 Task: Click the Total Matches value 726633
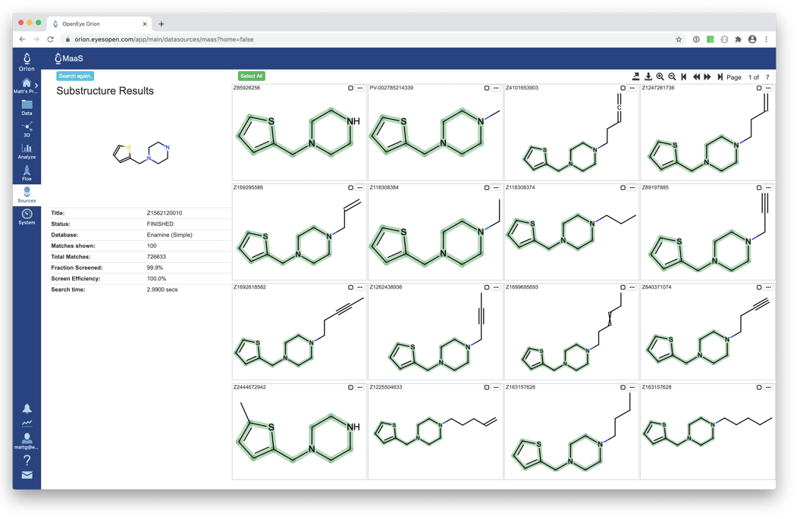[x=156, y=257]
